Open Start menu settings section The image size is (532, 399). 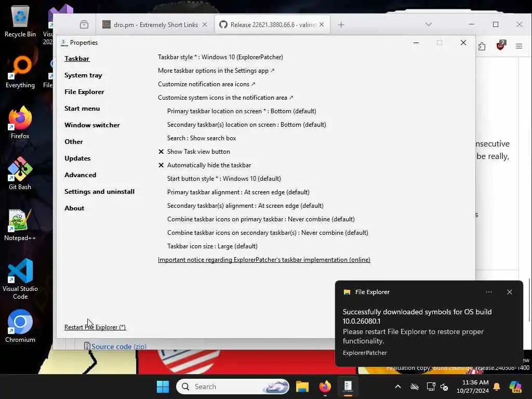pos(82,108)
